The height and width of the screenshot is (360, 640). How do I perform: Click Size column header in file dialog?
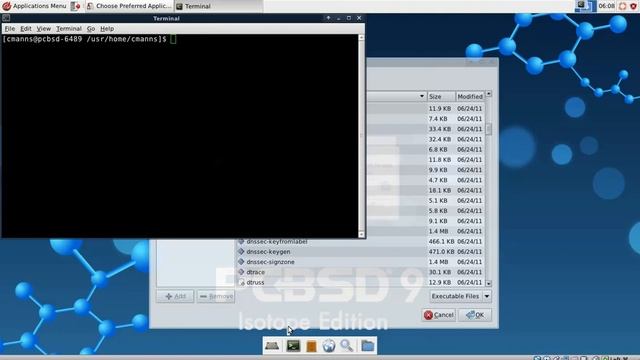441,96
